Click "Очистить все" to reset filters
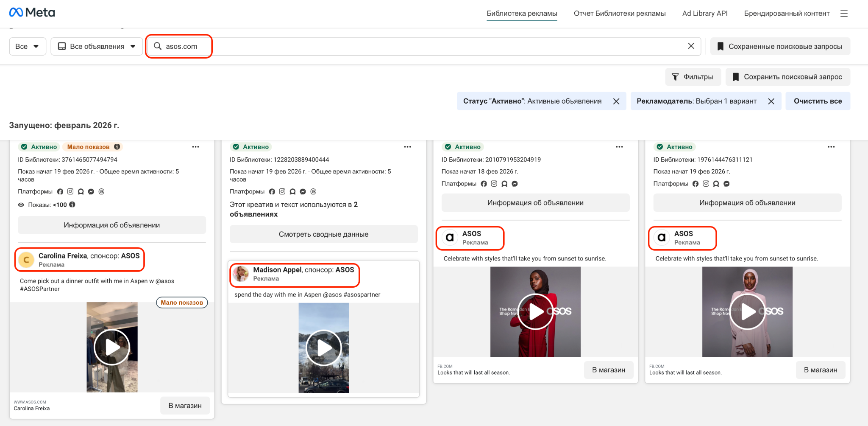868x426 pixels. (817, 101)
